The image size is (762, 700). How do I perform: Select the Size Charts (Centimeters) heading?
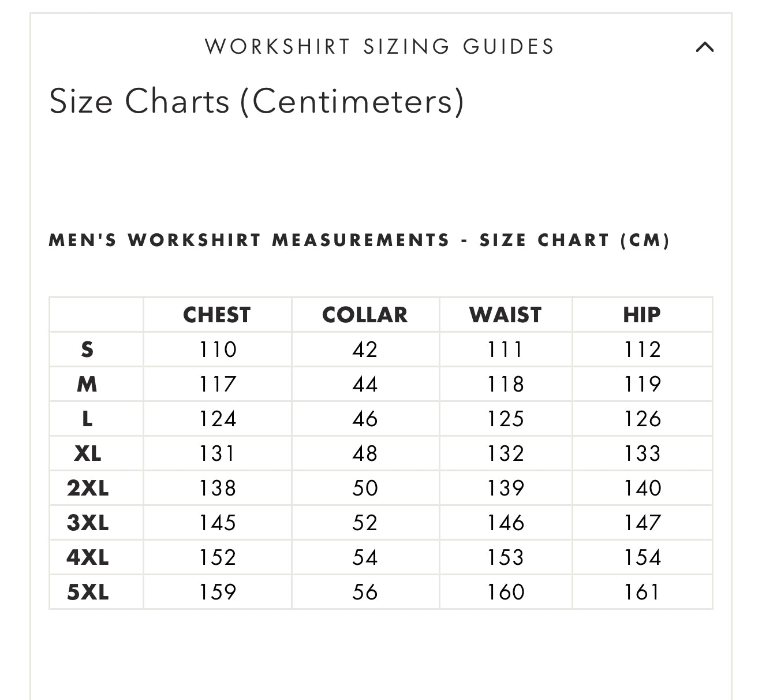[256, 102]
